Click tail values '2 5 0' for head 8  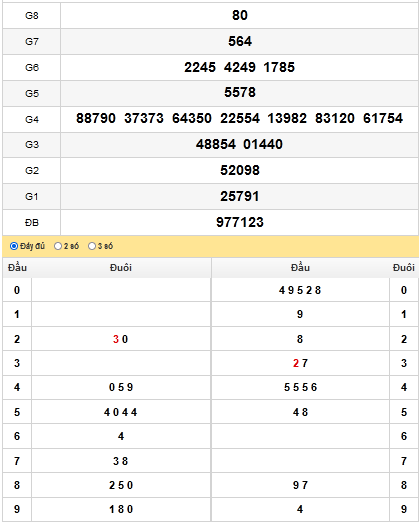[x=121, y=485]
